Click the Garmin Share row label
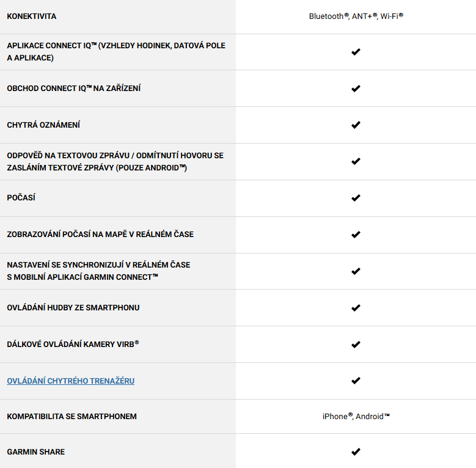 pos(36,452)
